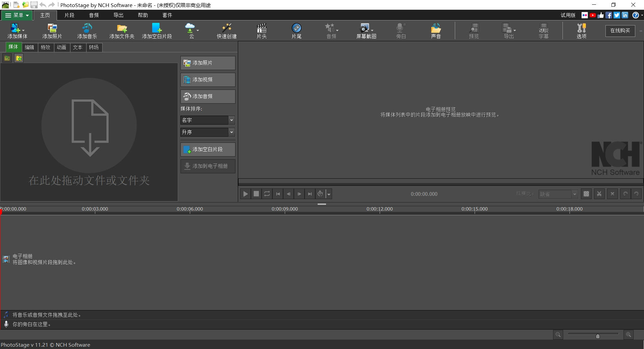
Task: Open the 片段 menu tab
Action: [69, 15]
